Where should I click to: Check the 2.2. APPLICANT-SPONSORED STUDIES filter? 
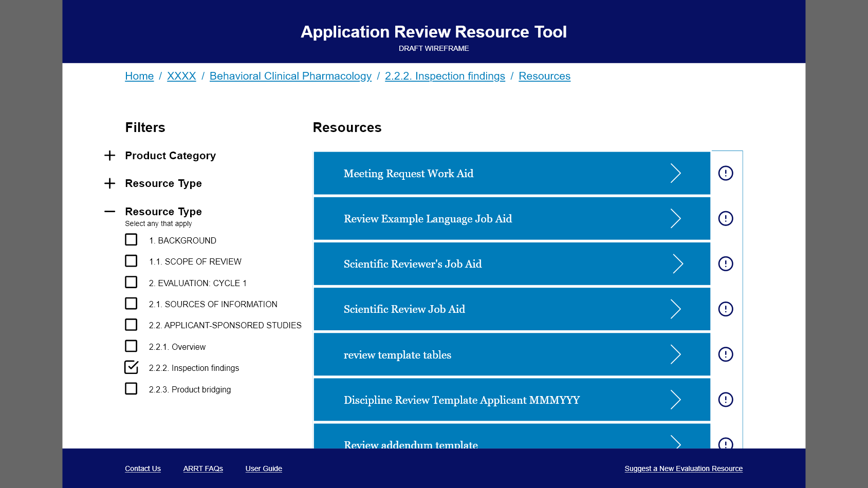coord(131,325)
